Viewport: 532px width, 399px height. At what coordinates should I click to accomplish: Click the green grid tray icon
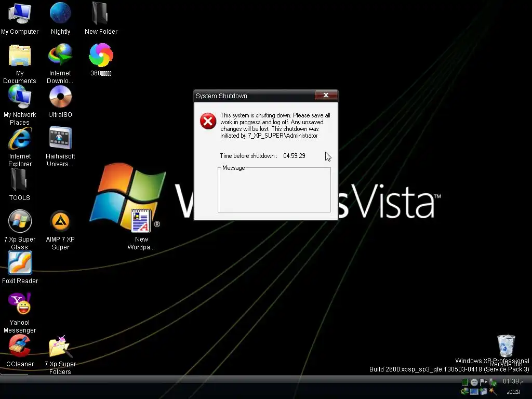click(465, 382)
